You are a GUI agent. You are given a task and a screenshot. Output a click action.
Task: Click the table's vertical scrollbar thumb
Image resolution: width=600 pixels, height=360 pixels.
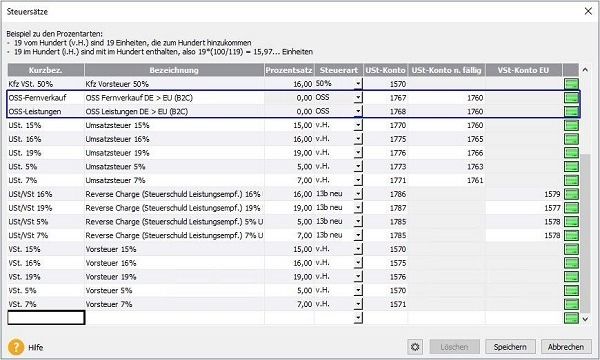click(585, 233)
